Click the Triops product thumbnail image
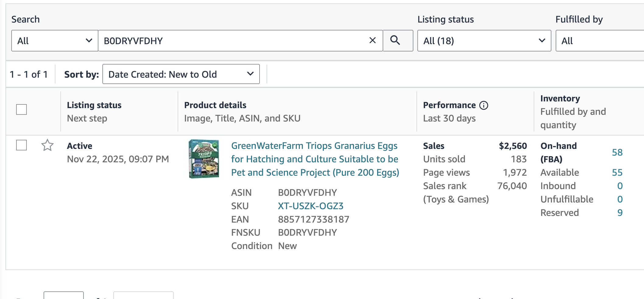644x299 pixels. click(x=204, y=159)
